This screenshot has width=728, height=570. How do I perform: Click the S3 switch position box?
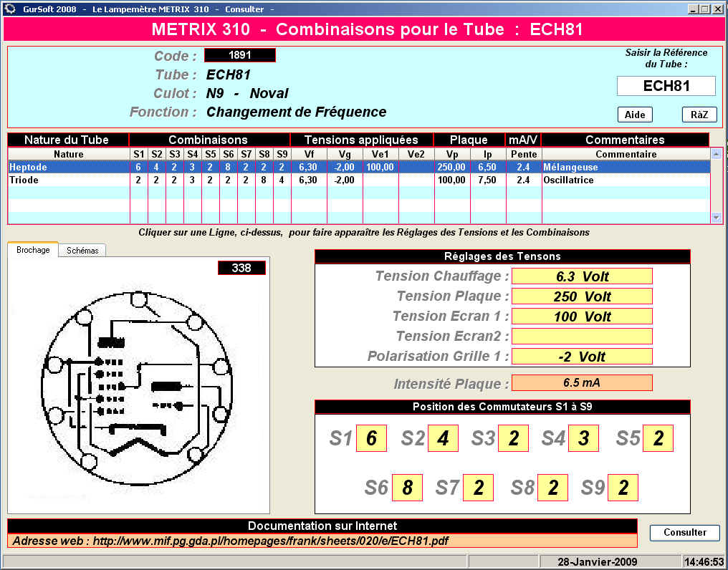point(513,438)
